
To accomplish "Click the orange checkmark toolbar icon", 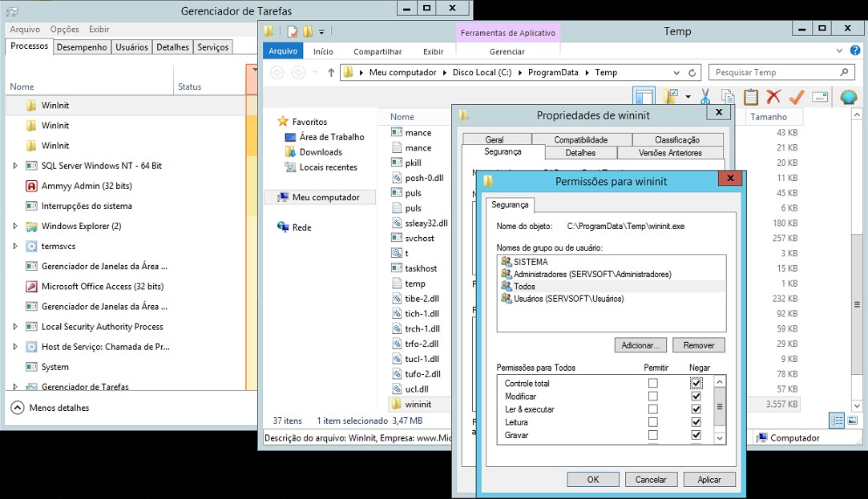I will pos(796,97).
